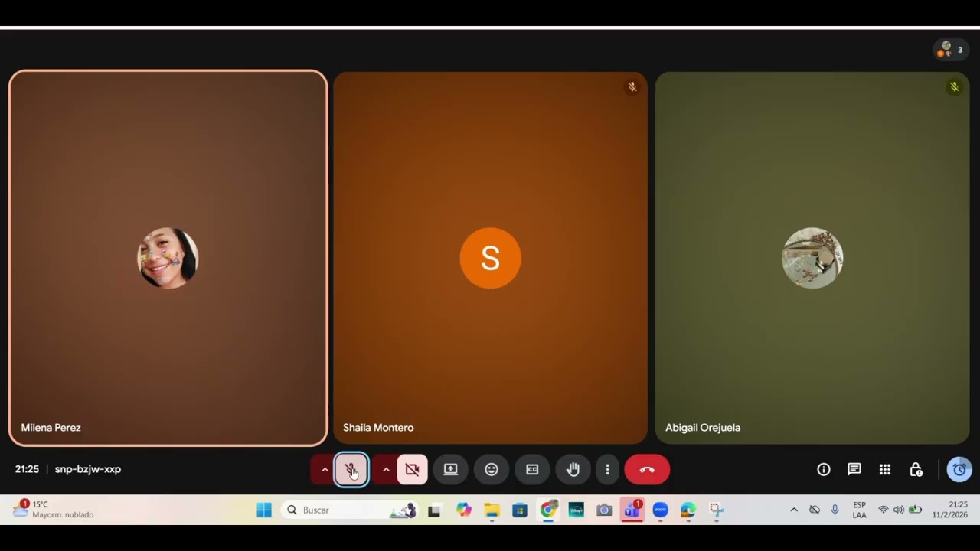Screen dimensions: 980x551
Task: Open Microsoft Edge from the taskbar
Action: pos(688,510)
